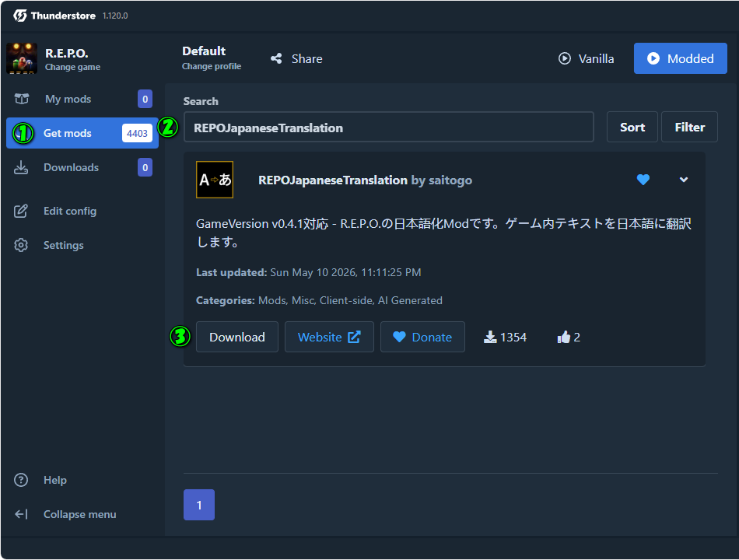
Task: Click the Settings gear icon
Action: tap(21, 245)
